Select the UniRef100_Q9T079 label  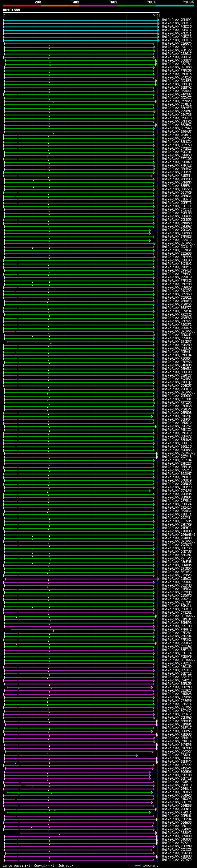[x=177, y=860]
